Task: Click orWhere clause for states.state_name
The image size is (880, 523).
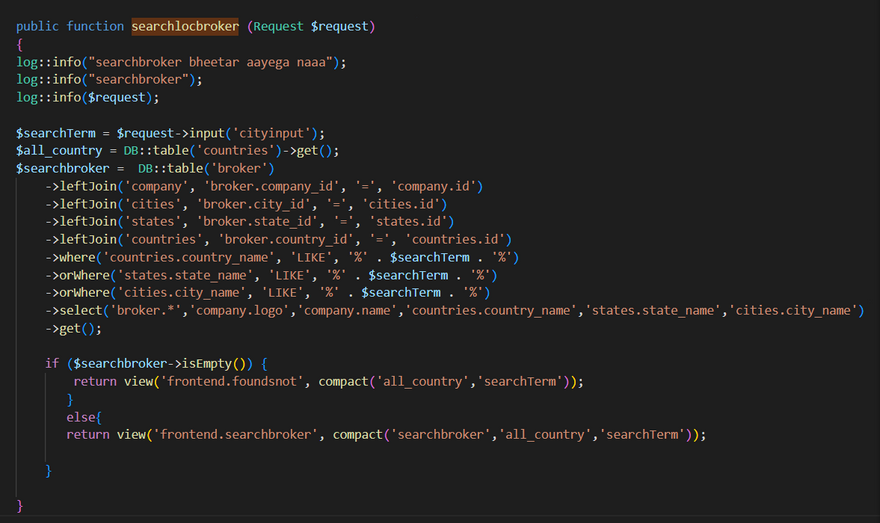Action: tap(272, 276)
